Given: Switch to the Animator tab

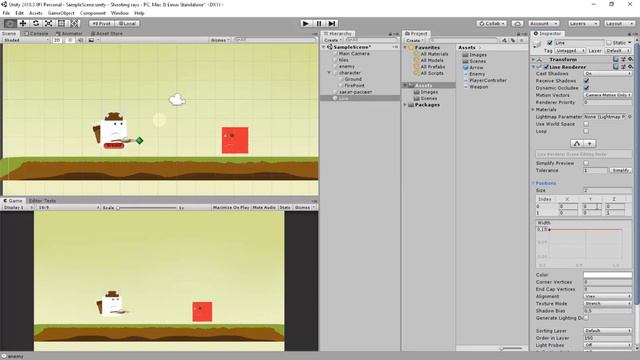Looking at the screenshot, I should coord(69,33).
